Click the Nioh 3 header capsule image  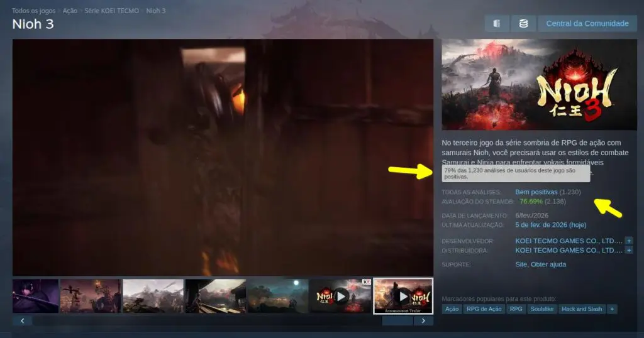[x=538, y=85]
